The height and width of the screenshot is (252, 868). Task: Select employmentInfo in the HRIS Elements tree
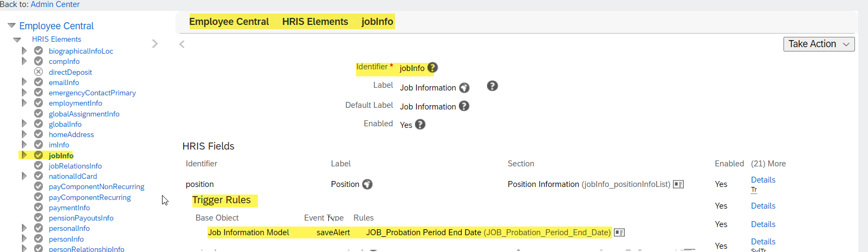click(75, 103)
